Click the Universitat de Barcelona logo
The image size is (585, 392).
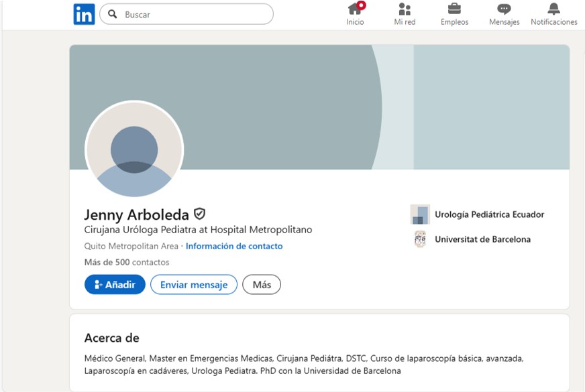click(x=420, y=239)
